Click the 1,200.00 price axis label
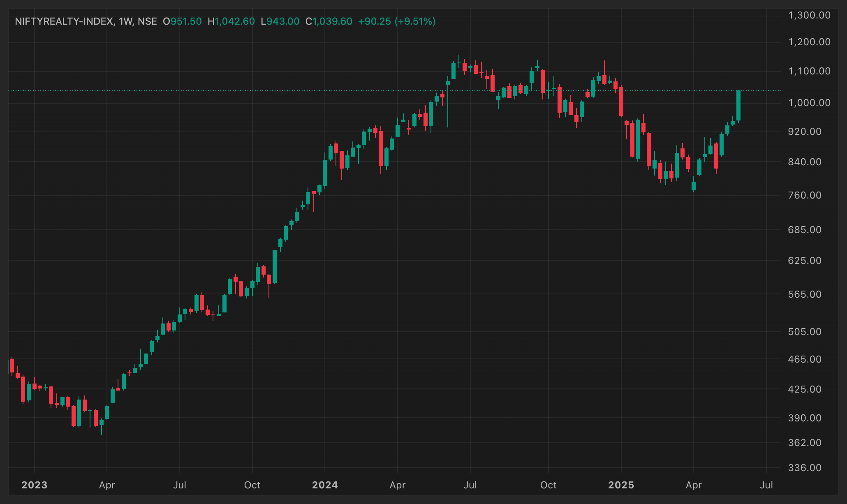The width and height of the screenshot is (847, 504). tap(809, 42)
